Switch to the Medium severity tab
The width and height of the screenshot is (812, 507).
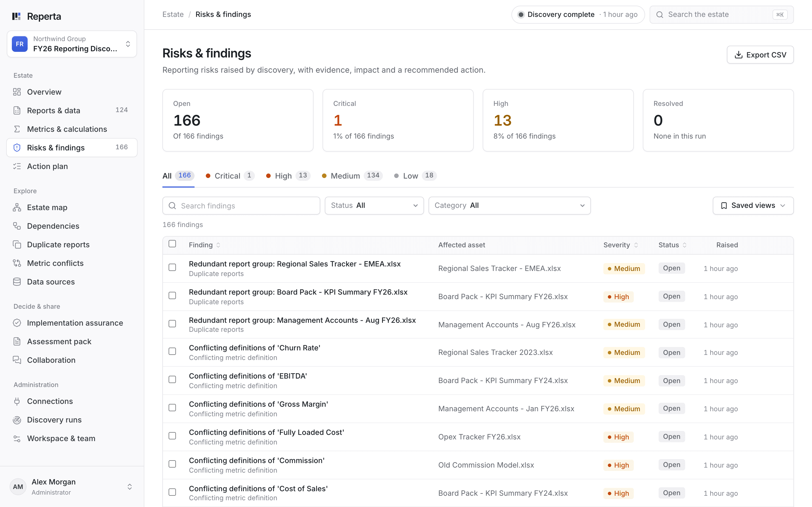pyautogui.click(x=352, y=176)
